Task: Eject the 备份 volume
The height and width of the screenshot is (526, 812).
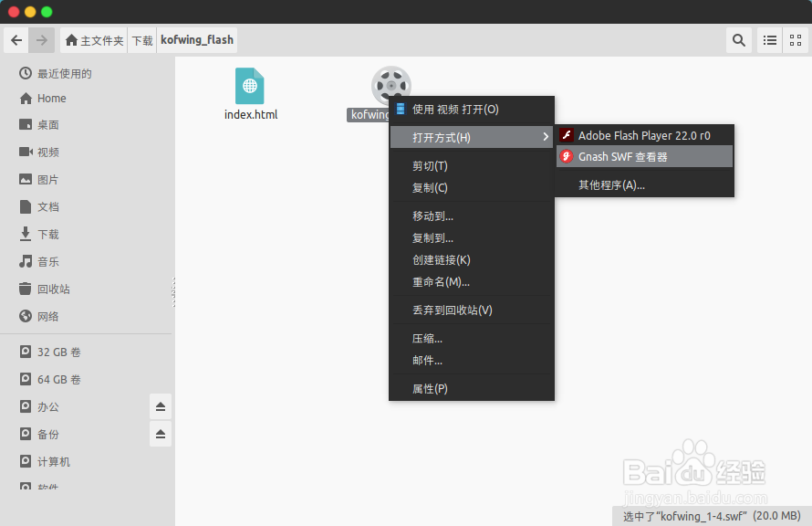Action: pyautogui.click(x=160, y=434)
